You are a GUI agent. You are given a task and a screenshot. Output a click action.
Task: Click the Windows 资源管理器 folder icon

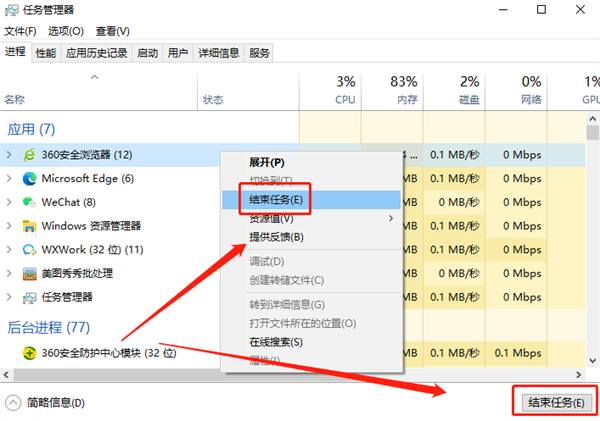(x=29, y=226)
